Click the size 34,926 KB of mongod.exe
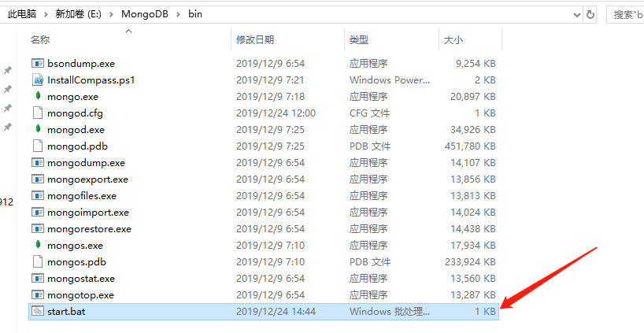The height and width of the screenshot is (333, 644). (x=472, y=130)
